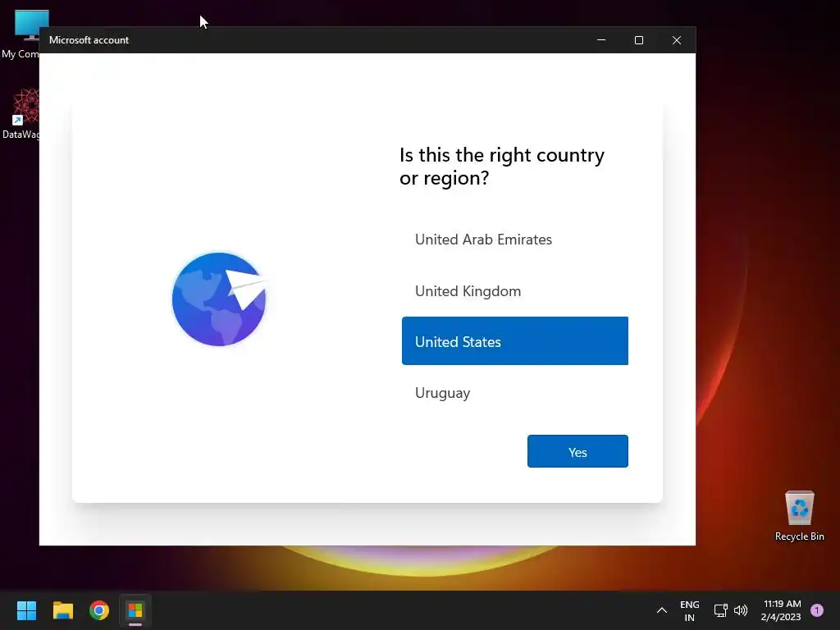Image resolution: width=840 pixels, height=630 pixels.
Task: Show hidden system tray icons
Action: coord(662,610)
